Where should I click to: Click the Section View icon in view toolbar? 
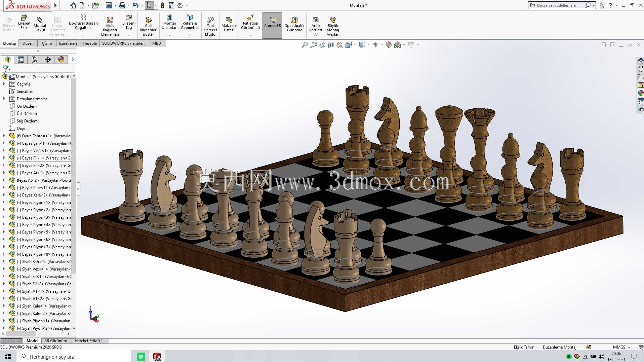tap(331, 45)
